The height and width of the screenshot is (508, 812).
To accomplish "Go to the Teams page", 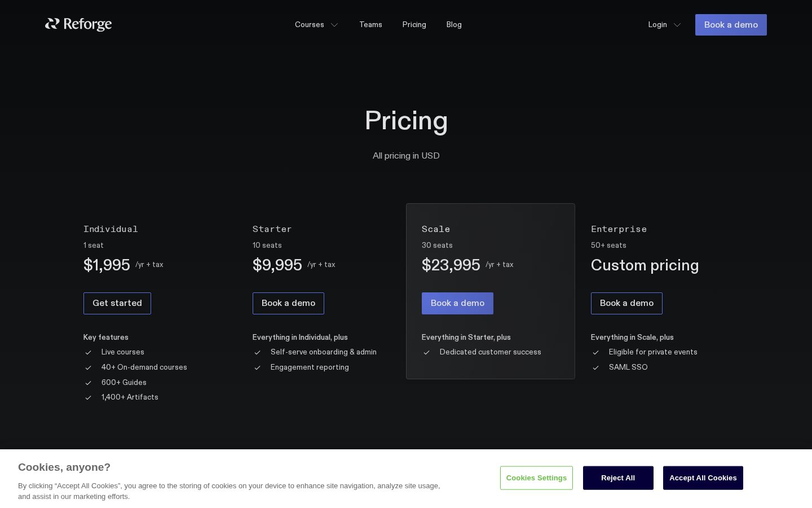I will (370, 25).
